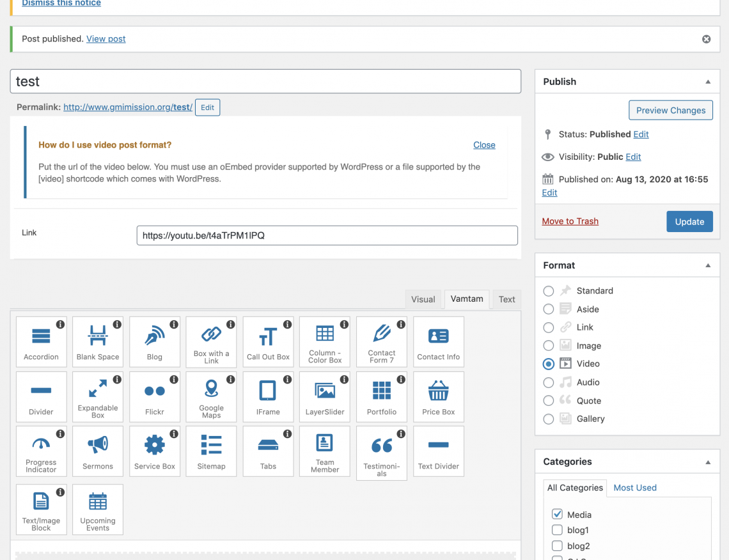Viewport: 729px width, 560px height.
Task: Add the Contact Form 7 element
Action: pyautogui.click(x=382, y=341)
